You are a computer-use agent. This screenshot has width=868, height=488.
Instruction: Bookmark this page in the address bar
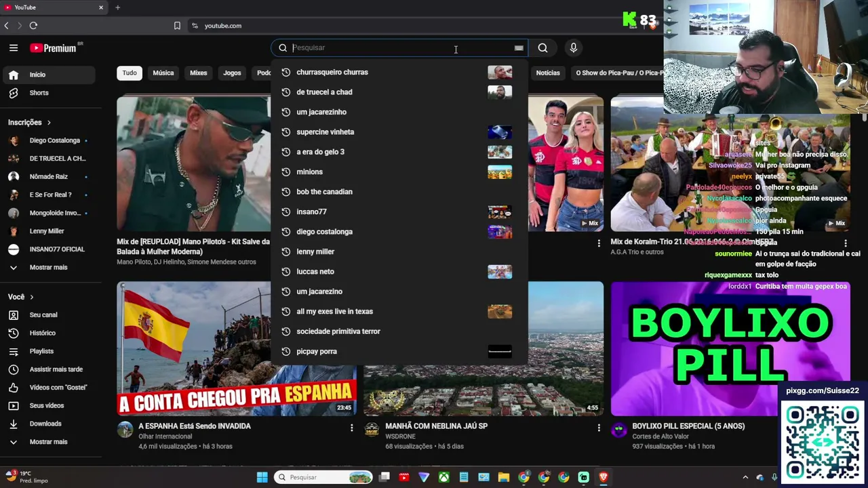pyautogui.click(x=177, y=26)
